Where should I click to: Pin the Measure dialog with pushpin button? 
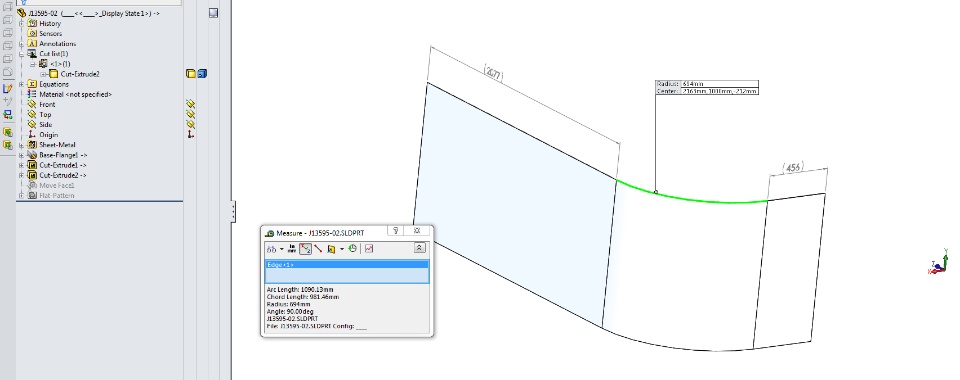[396, 231]
